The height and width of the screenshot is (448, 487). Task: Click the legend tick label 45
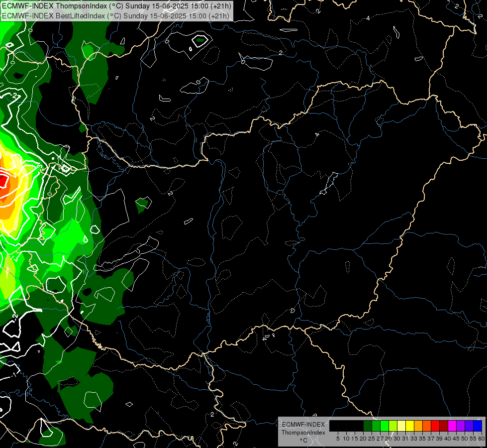(x=456, y=439)
